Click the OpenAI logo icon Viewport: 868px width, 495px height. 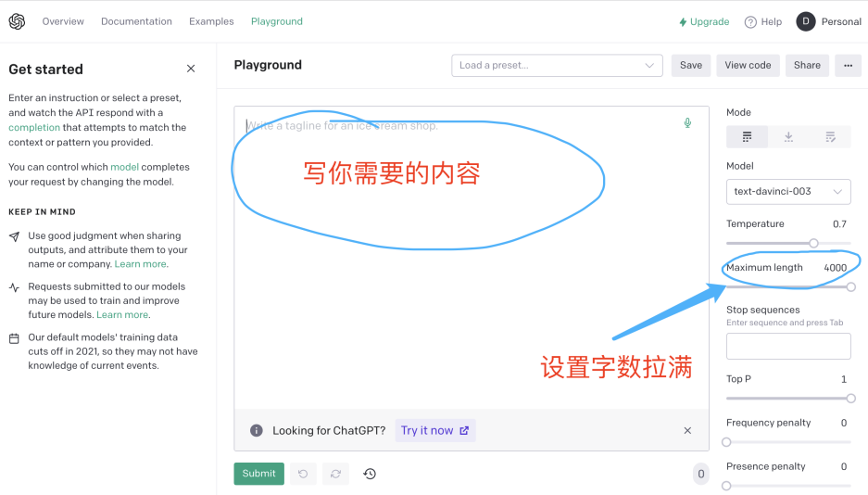(17, 21)
